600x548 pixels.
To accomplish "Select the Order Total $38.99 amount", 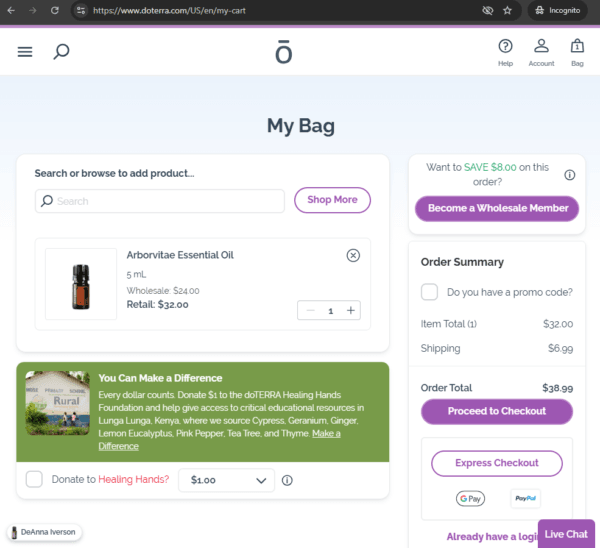I will pyautogui.click(x=558, y=388).
